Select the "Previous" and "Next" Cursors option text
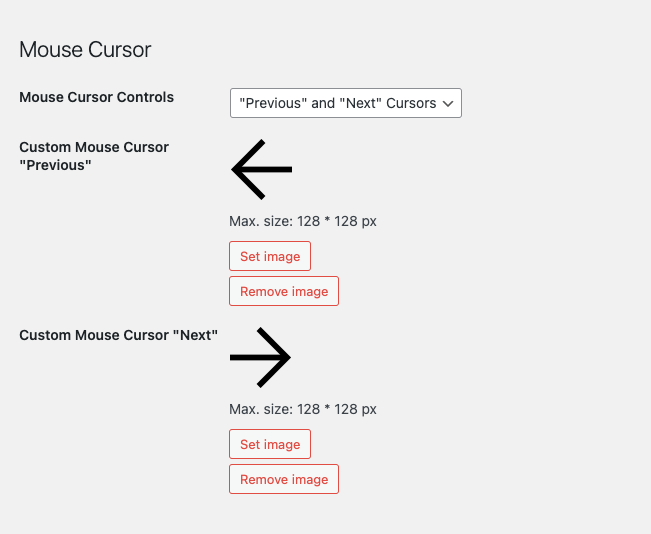 tap(337, 103)
